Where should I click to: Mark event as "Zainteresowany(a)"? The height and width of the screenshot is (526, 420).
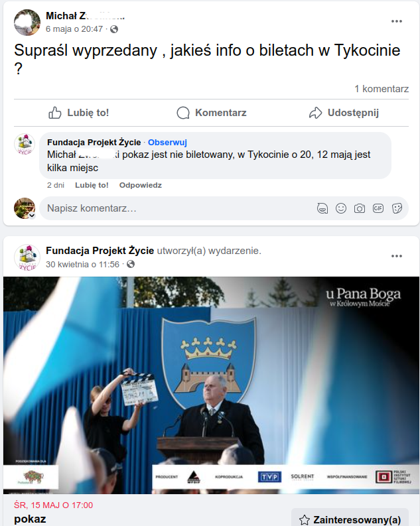point(350,519)
